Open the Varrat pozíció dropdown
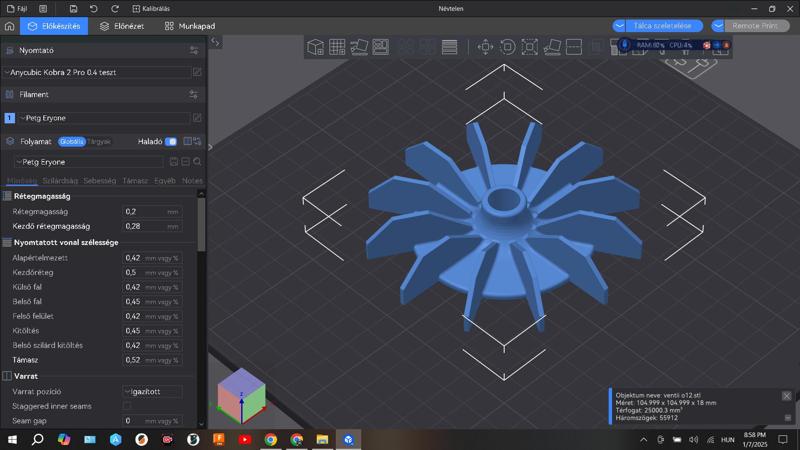The image size is (800, 450). click(152, 392)
